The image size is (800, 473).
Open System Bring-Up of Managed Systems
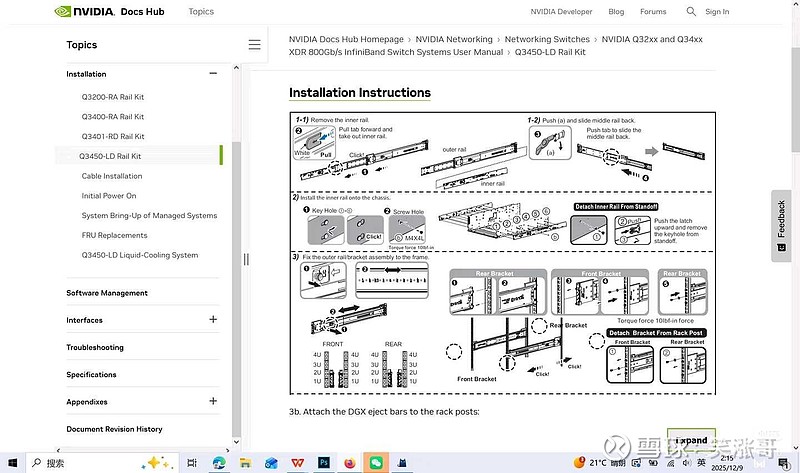coord(149,215)
